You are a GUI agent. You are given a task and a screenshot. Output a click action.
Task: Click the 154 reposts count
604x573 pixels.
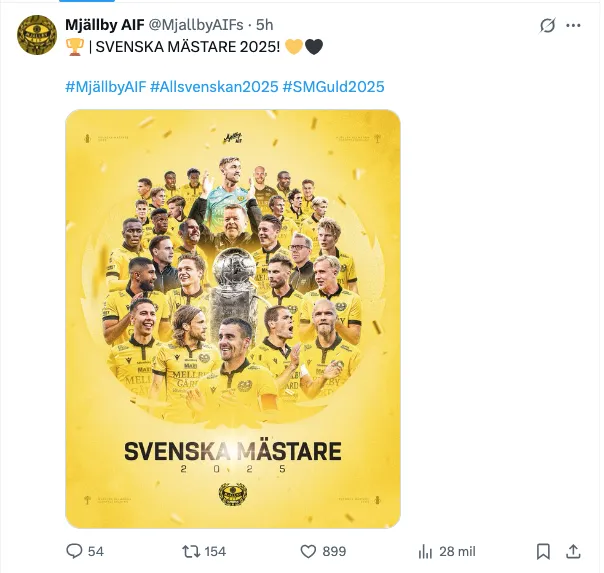pyautogui.click(x=215, y=551)
